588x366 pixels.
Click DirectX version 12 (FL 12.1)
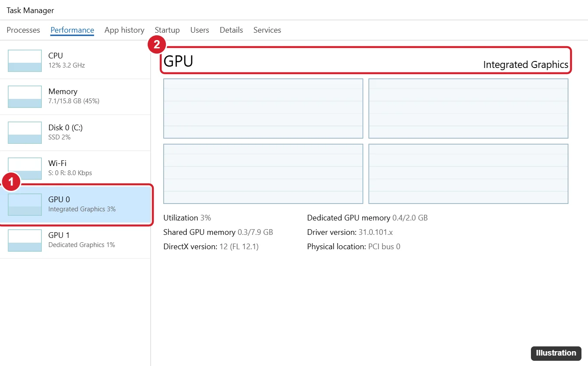tap(211, 247)
